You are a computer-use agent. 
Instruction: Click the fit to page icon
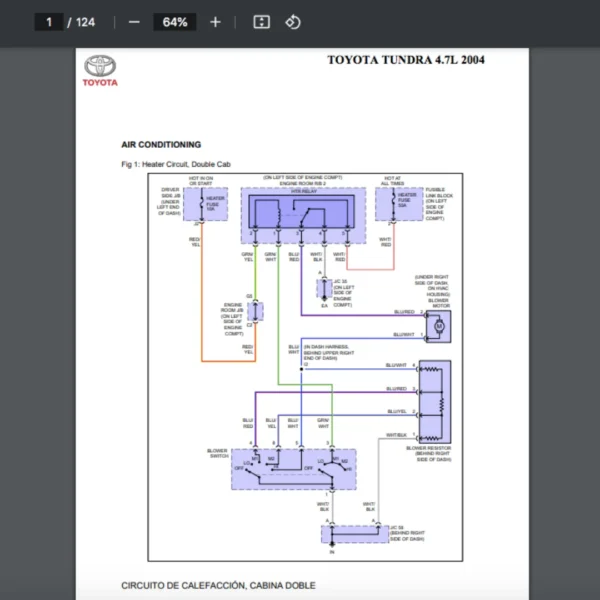pos(261,22)
